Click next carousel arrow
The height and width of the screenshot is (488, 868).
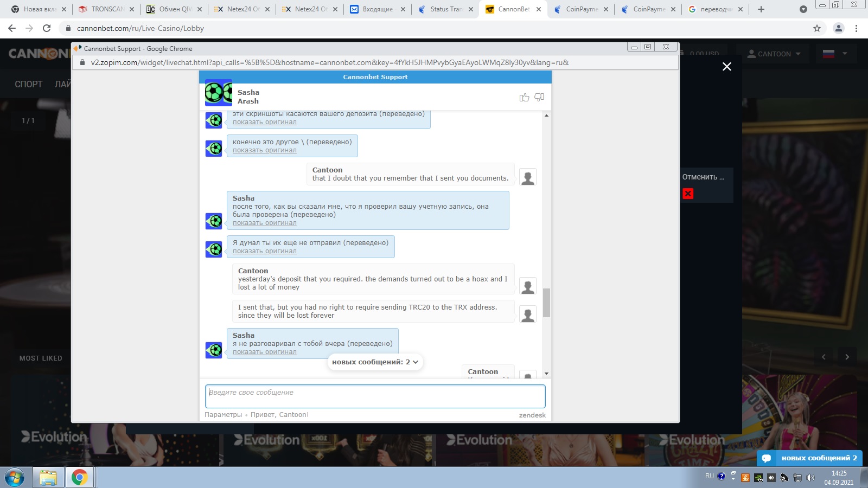pyautogui.click(x=847, y=357)
